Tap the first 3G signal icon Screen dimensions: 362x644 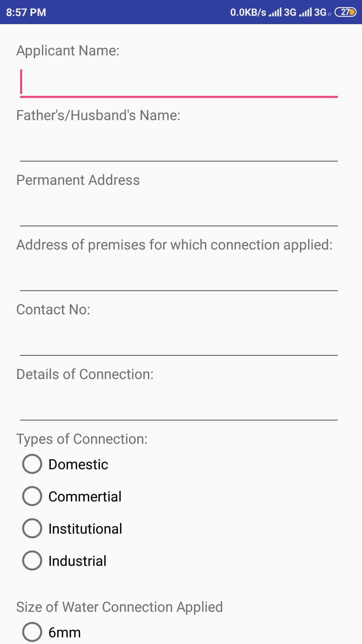(x=283, y=12)
